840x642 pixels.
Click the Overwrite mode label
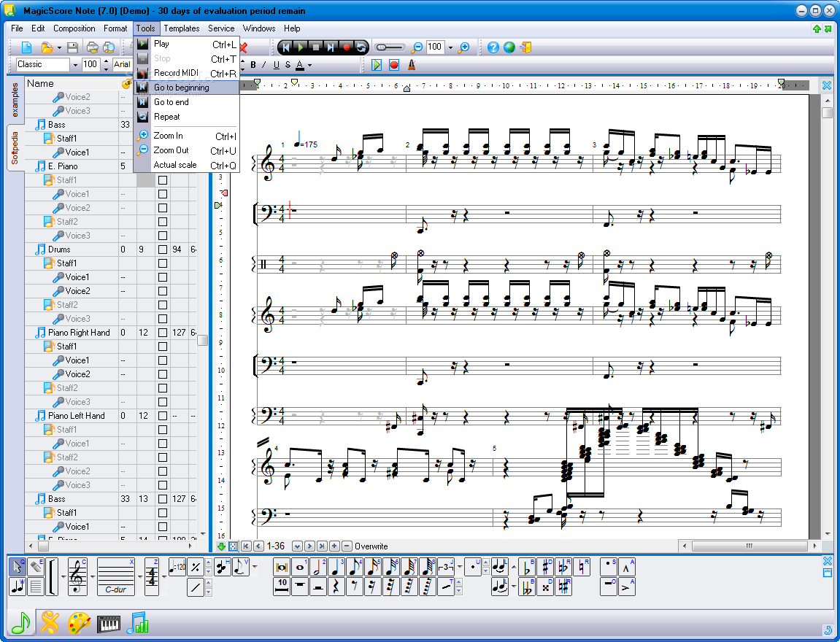point(371,546)
